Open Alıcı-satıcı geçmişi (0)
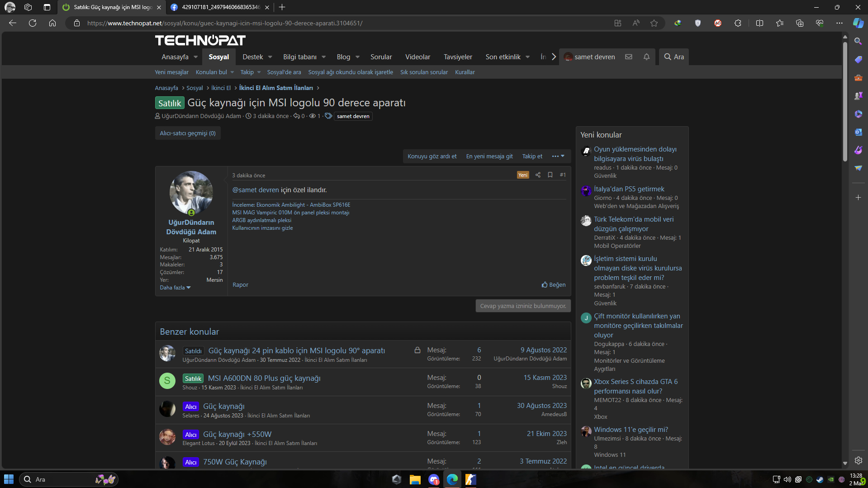Screen dimensions: 868x488 click(188, 133)
